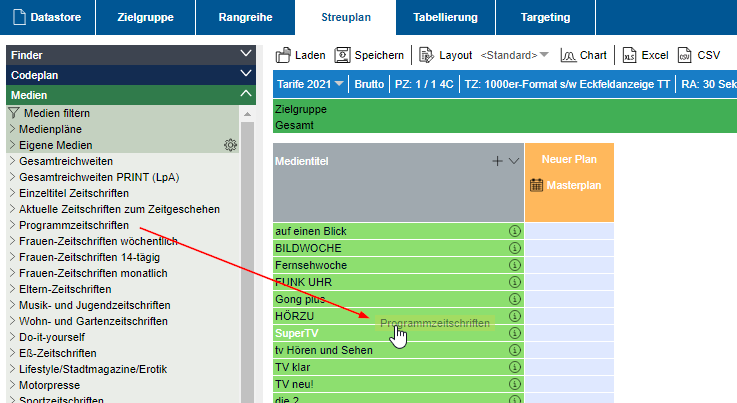737x403 pixels.
Task: Open the <Standard> layout dropdown
Action: pos(515,55)
